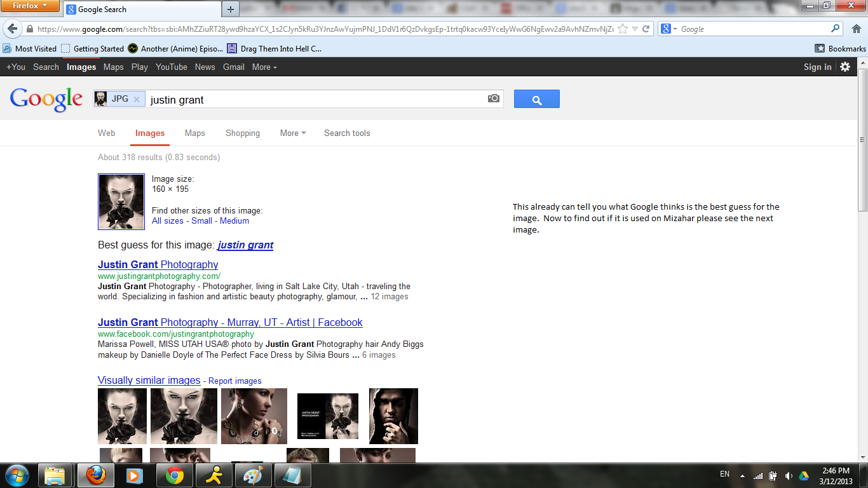Open URL history dropdown arrow
The width and height of the screenshot is (868, 488).
[x=635, y=29]
